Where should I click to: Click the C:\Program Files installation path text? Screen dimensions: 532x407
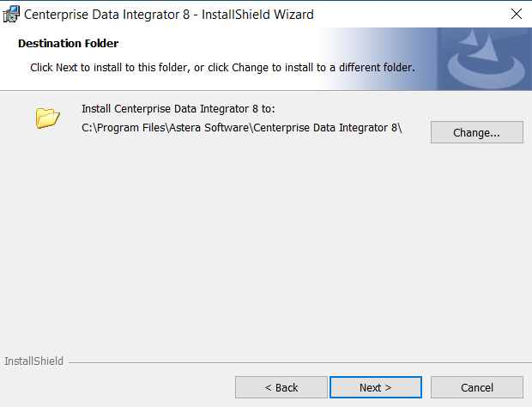pyautogui.click(x=241, y=128)
